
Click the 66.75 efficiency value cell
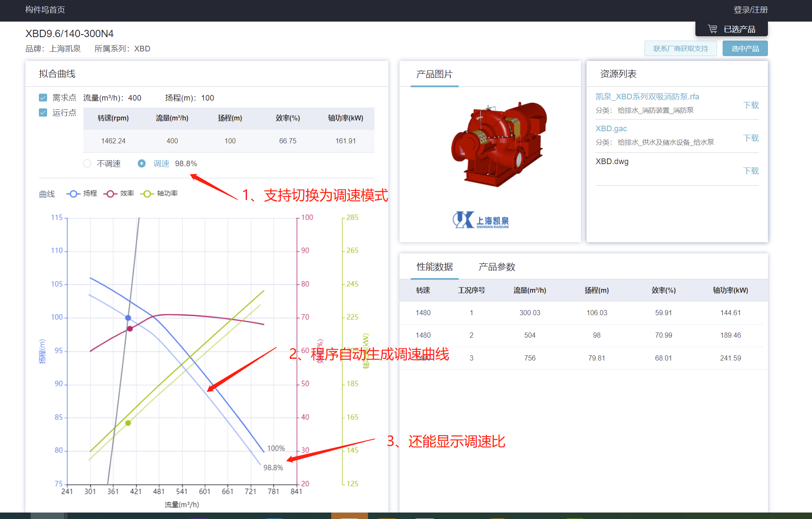click(x=288, y=141)
